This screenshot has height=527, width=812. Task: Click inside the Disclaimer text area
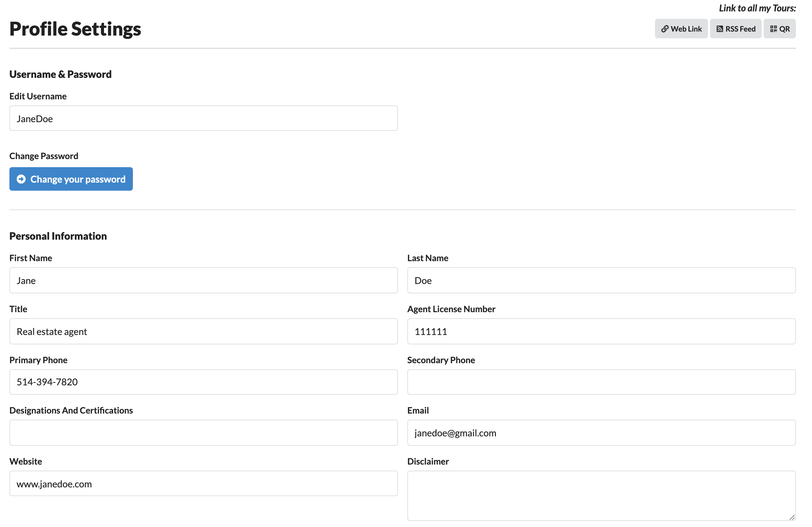[x=601, y=495]
